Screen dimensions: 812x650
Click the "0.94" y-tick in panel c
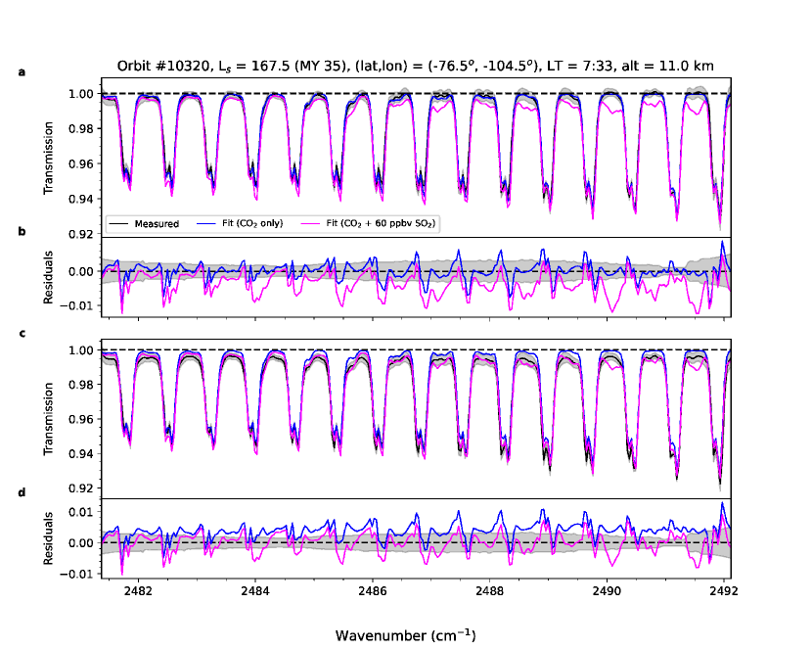coord(81,453)
